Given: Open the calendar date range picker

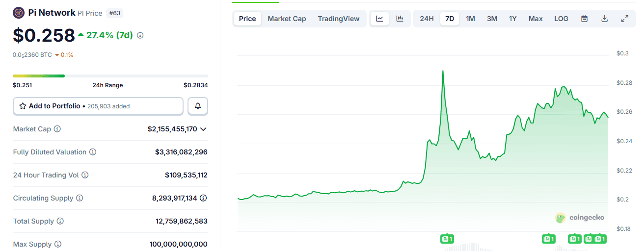Looking at the screenshot, I should 584,19.
